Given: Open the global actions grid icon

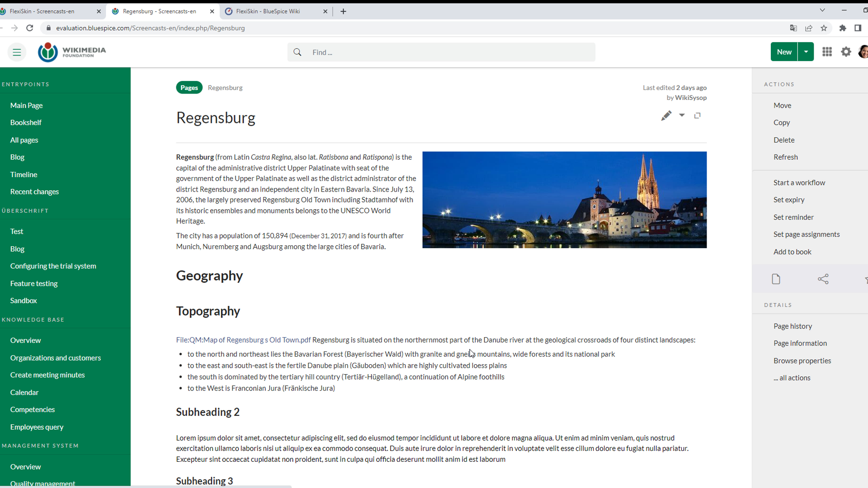Looking at the screenshot, I should tap(827, 52).
